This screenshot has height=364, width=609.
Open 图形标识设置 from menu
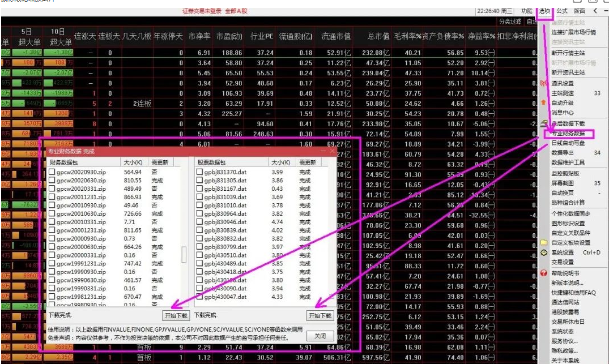568,223
